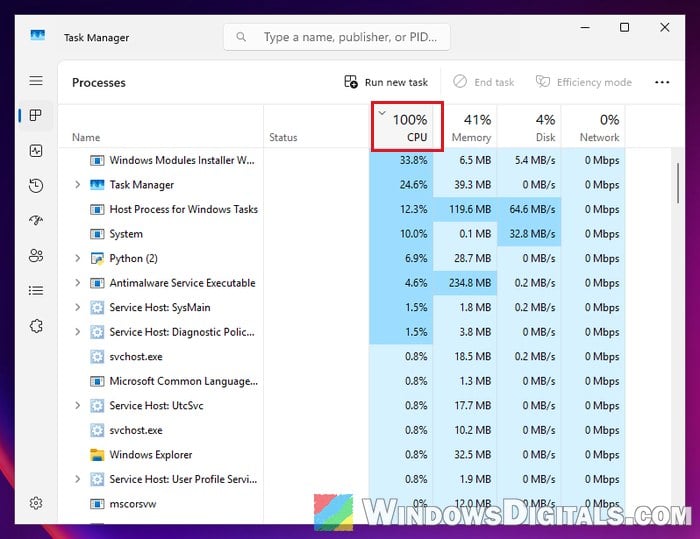Expand Antimalware Service Executable group
The height and width of the screenshot is (539, 700).
[78, 283]
